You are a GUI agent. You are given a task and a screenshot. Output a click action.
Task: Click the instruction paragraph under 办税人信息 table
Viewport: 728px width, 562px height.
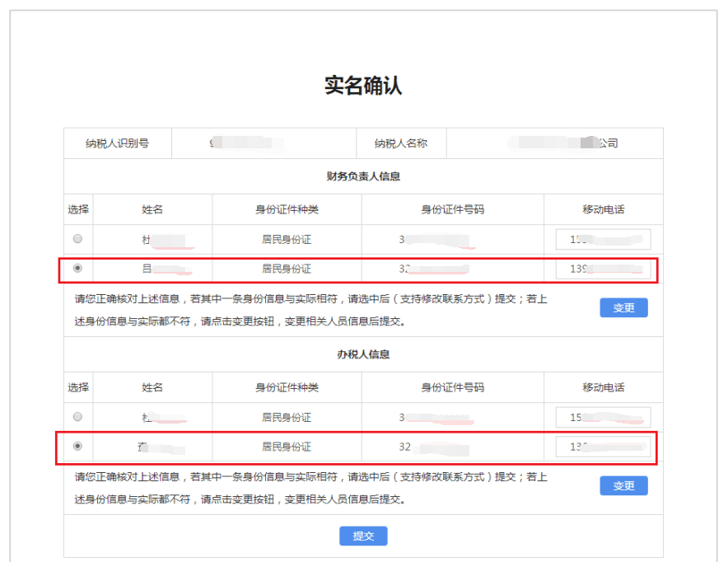(311, 488)
